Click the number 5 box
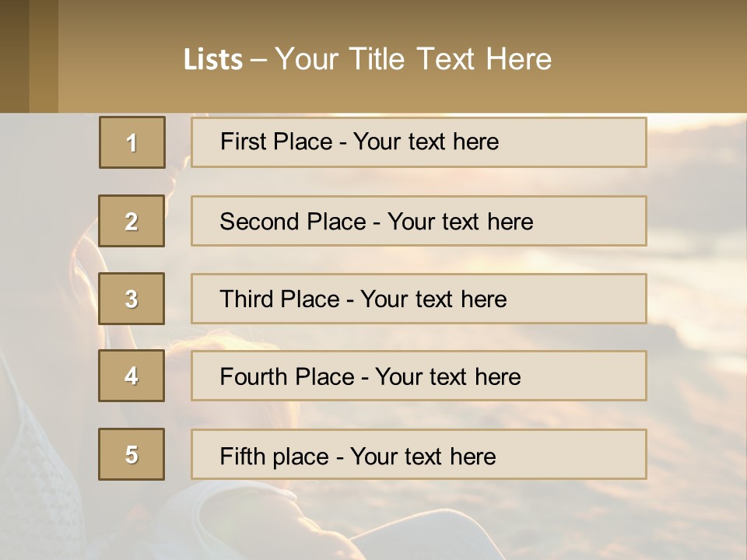This screenshot has height=560, width=747. [x=132, y=454]
